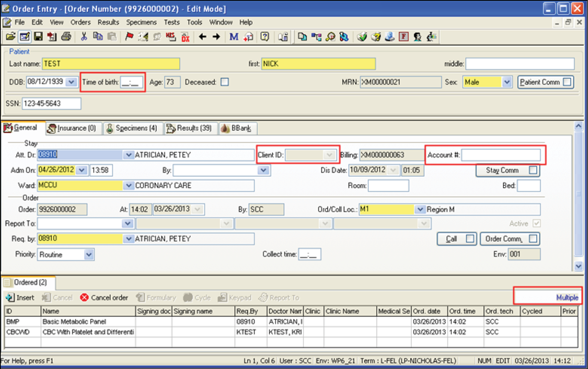
Task: Click the open folder toolbar icon
Action: (x=11, y=37)
